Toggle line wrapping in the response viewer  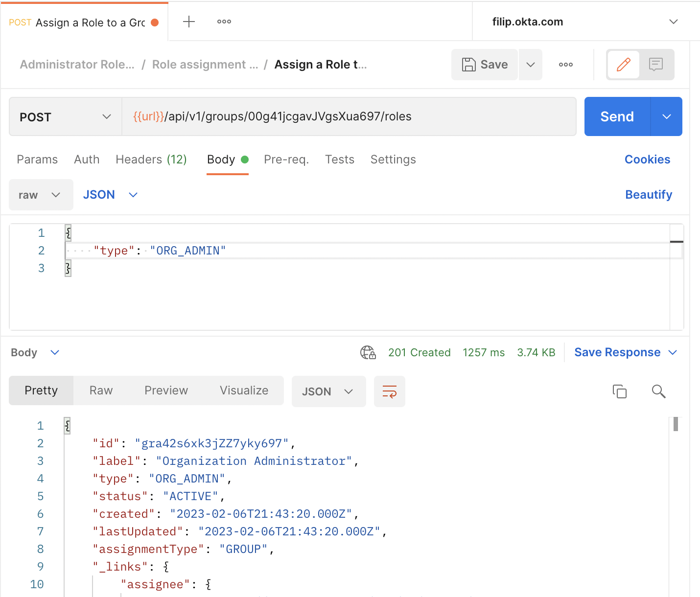pos(389,391)
